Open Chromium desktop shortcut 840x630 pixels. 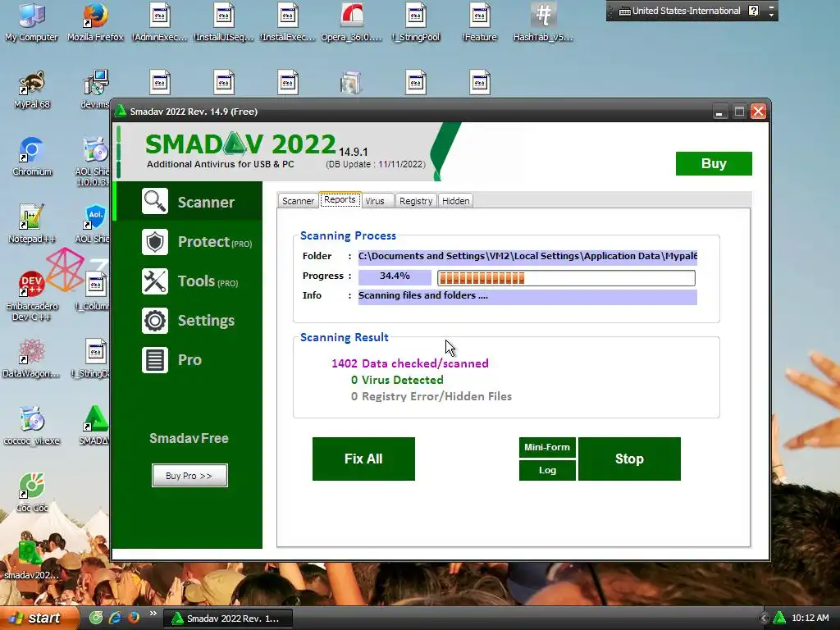coord(32,157)
